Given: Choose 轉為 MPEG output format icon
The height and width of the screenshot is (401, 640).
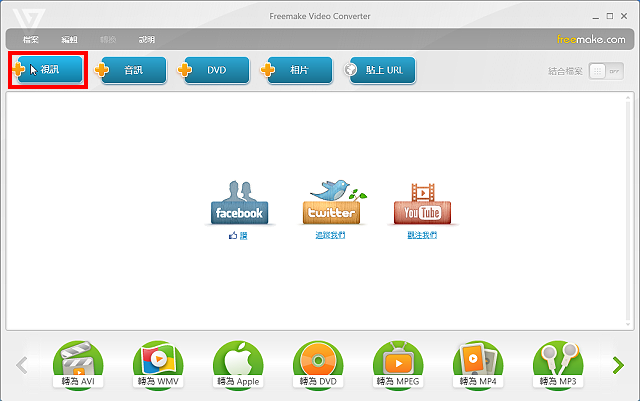Looking at the screenshot, I should (398, 365).
